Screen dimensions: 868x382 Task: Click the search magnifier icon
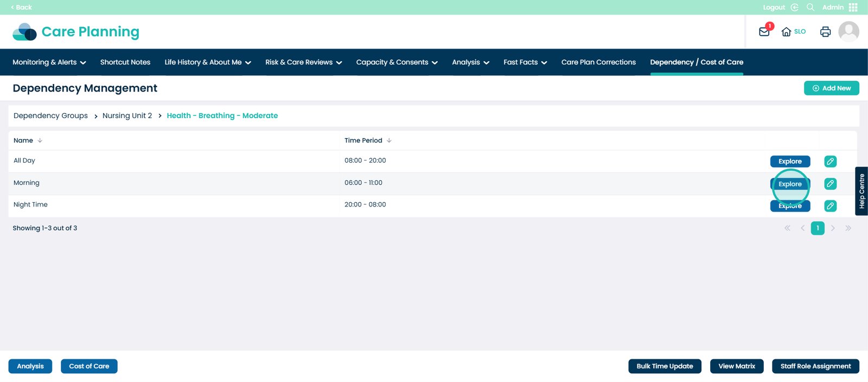click(x=810, y=7)
